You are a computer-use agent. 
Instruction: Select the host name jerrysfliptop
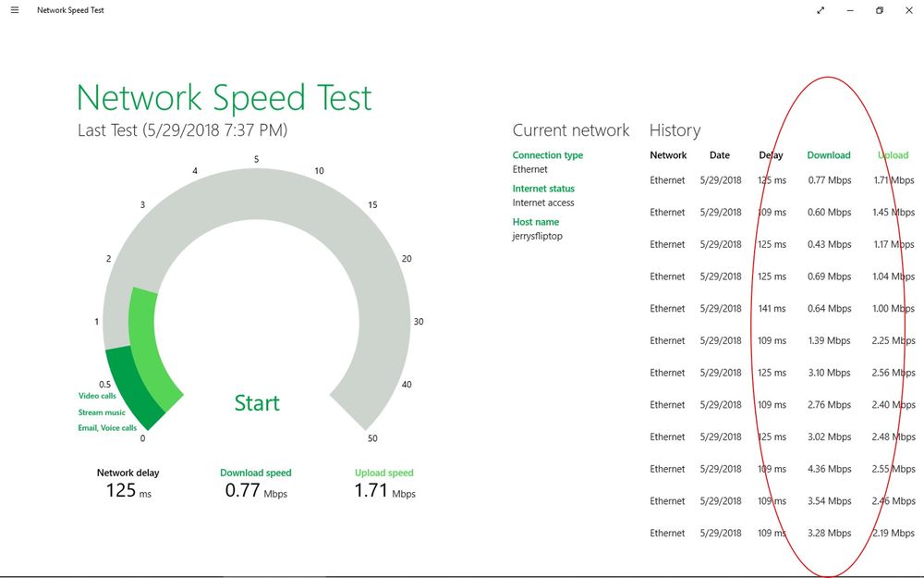point(538,236)
